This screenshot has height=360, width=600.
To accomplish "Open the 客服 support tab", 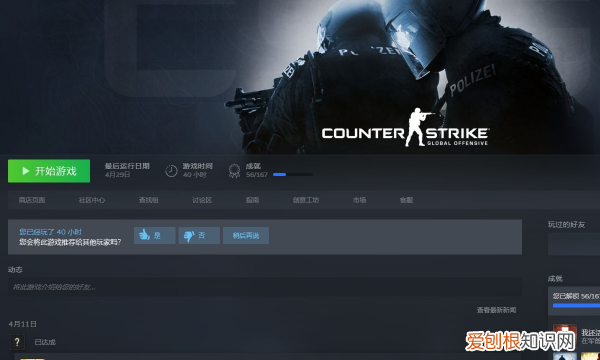I will coord(406,200).
